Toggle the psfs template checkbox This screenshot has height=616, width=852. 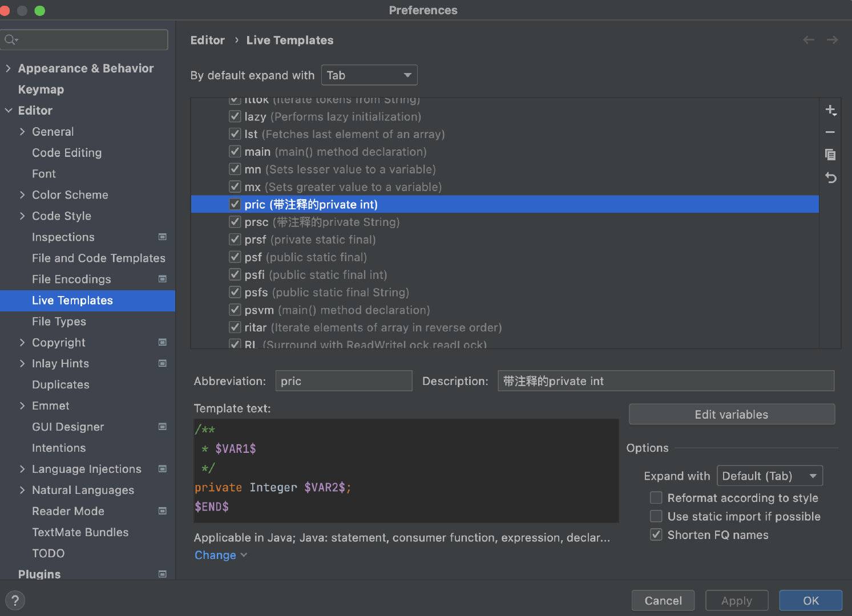[x=235, y=292]
